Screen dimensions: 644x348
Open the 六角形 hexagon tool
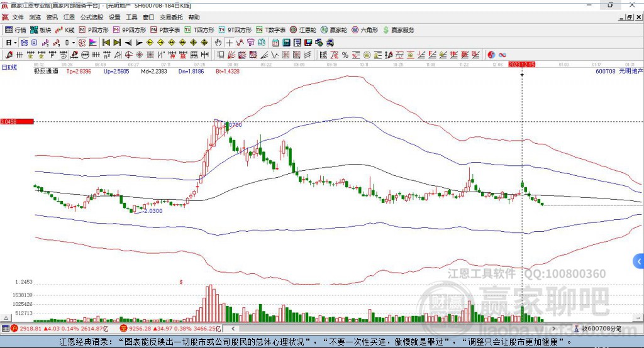pos(365,30)
